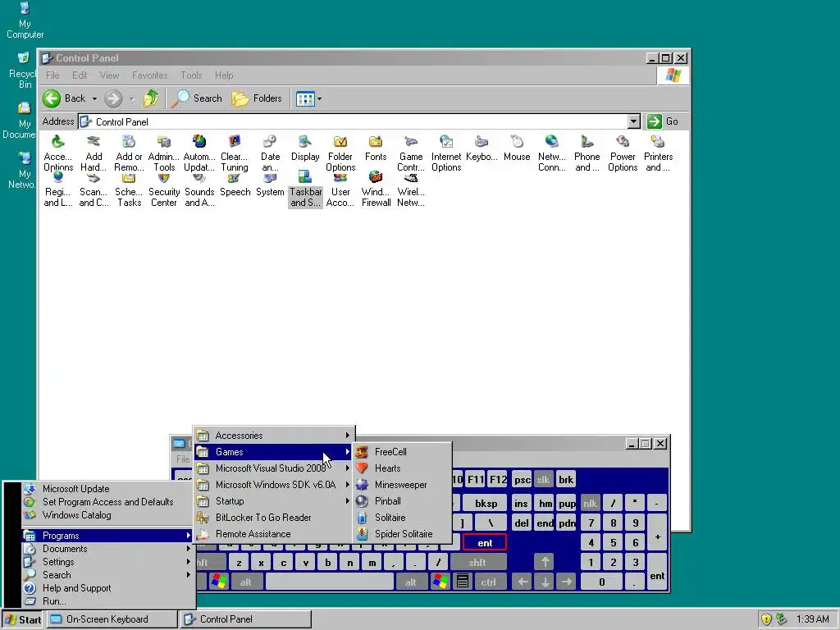
Task: Start Minesweeper from Games submenu
Action: tap(402, 485)
